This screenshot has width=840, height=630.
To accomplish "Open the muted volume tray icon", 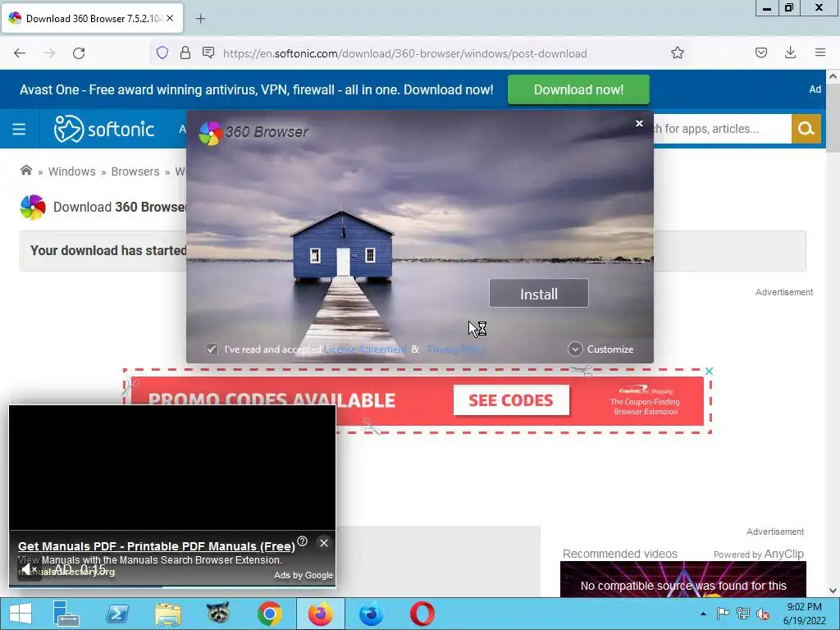I will tap(762, 614).
